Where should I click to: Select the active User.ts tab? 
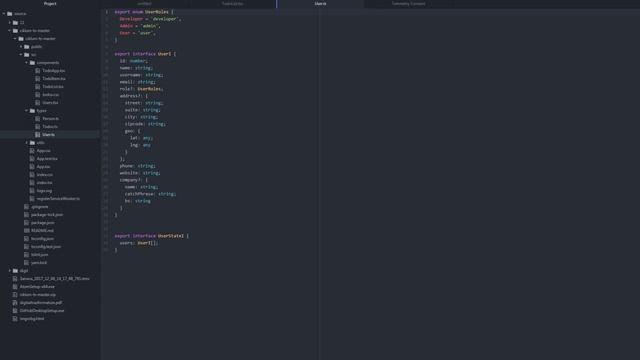[320, 4]
